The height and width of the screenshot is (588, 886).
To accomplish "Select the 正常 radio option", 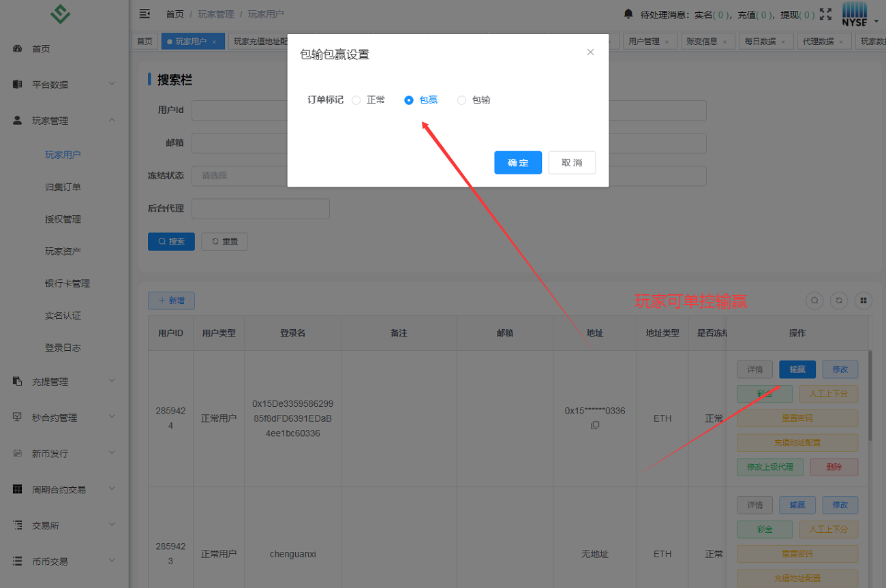I will point(356,100).
